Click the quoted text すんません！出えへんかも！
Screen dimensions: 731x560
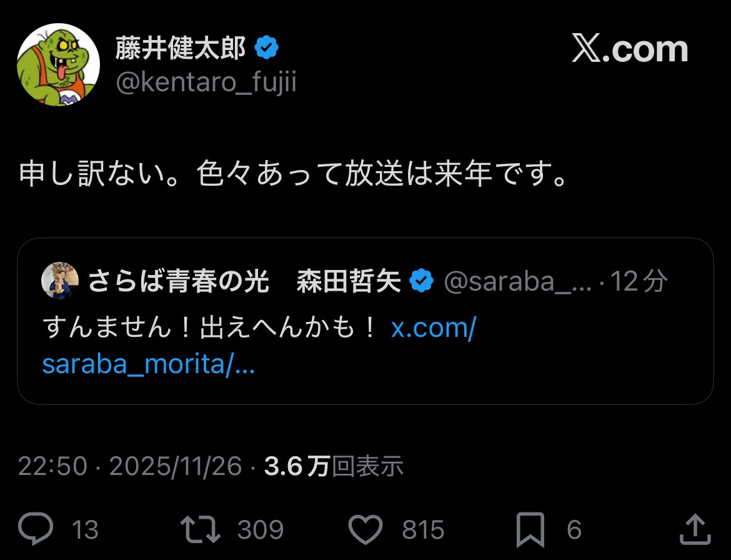coord(210,327)
